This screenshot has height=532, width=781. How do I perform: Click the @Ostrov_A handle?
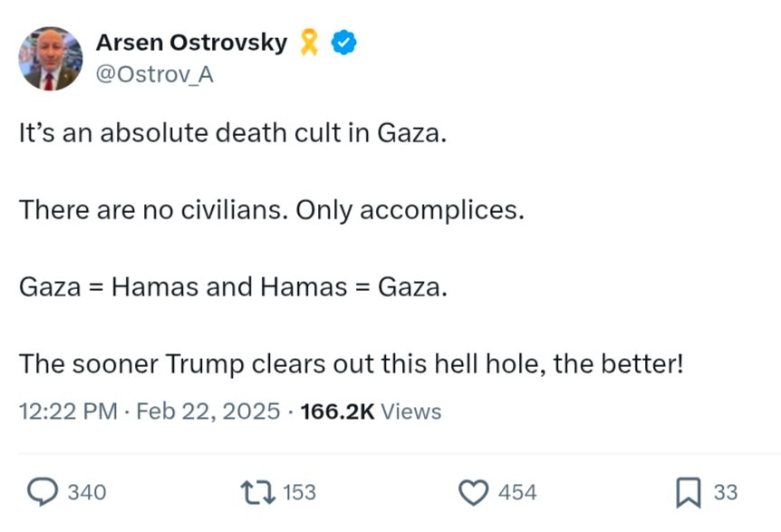click(x=154, y=74)
